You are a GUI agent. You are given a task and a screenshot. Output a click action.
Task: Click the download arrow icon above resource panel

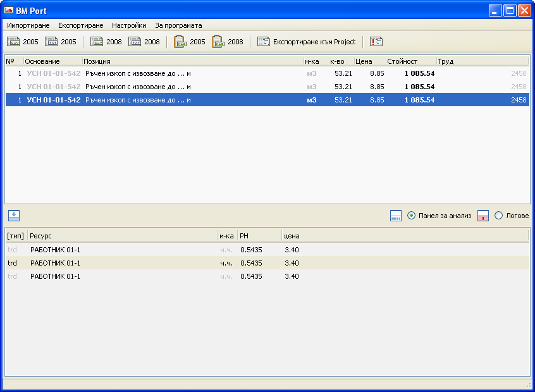tap(14, 216)
